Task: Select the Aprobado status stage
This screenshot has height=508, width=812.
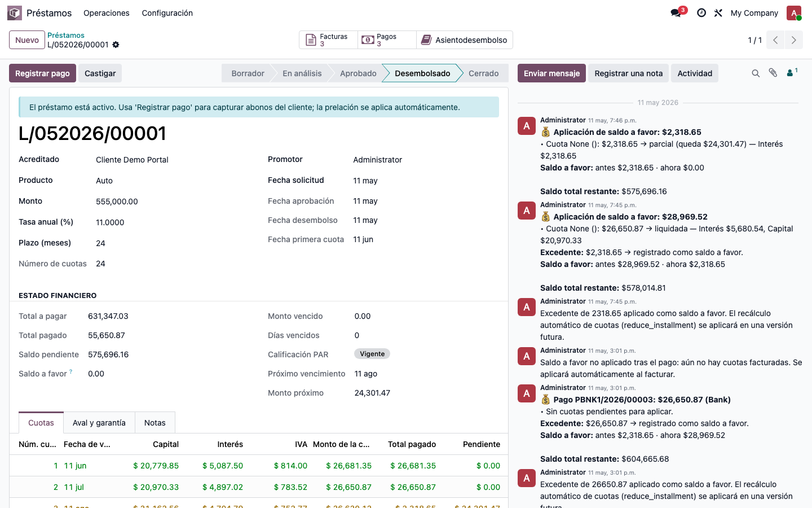Action: click(358, 73)
